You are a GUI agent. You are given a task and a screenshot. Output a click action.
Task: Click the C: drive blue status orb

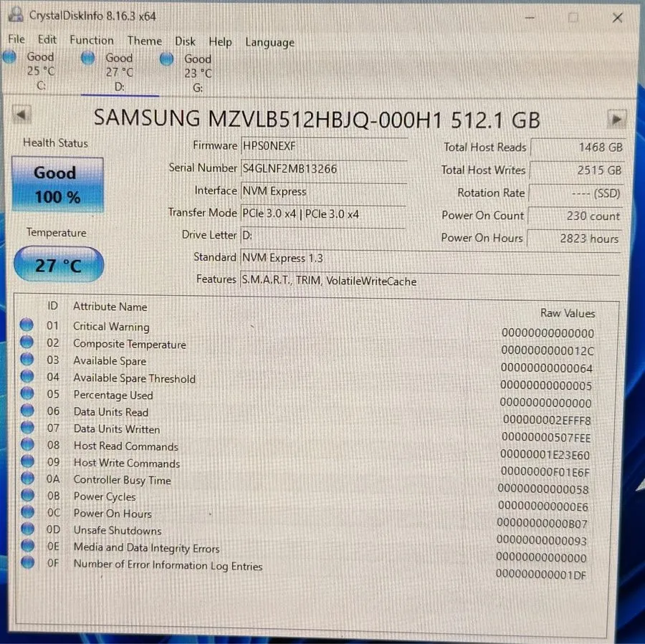(9, 57)
